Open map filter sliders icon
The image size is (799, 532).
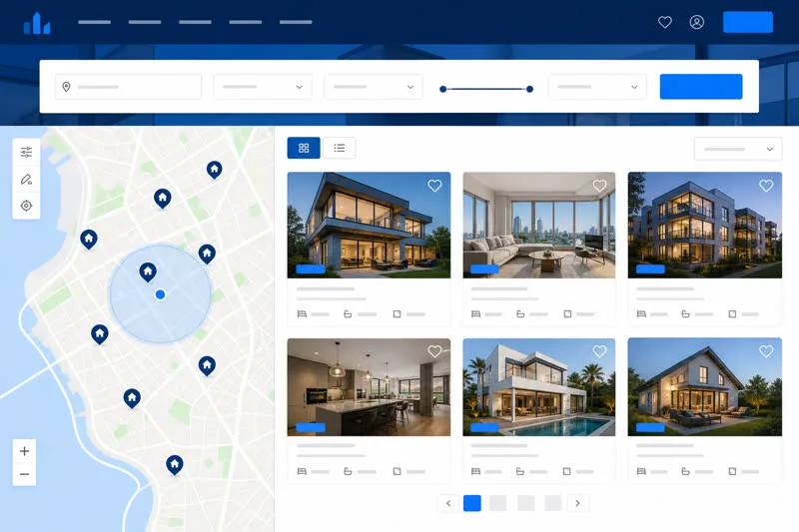[x=26, y=152]
